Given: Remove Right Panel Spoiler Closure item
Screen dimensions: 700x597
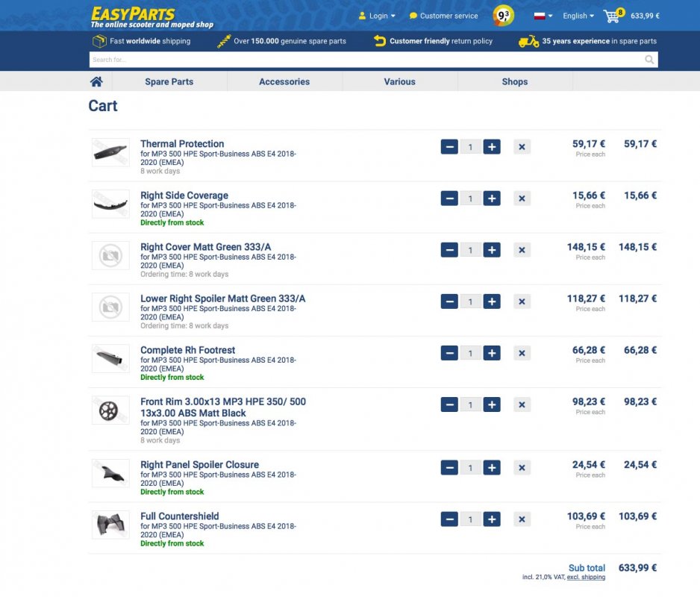Looking at the screenshot, I should pyautogui.click(x=522, y=467).
